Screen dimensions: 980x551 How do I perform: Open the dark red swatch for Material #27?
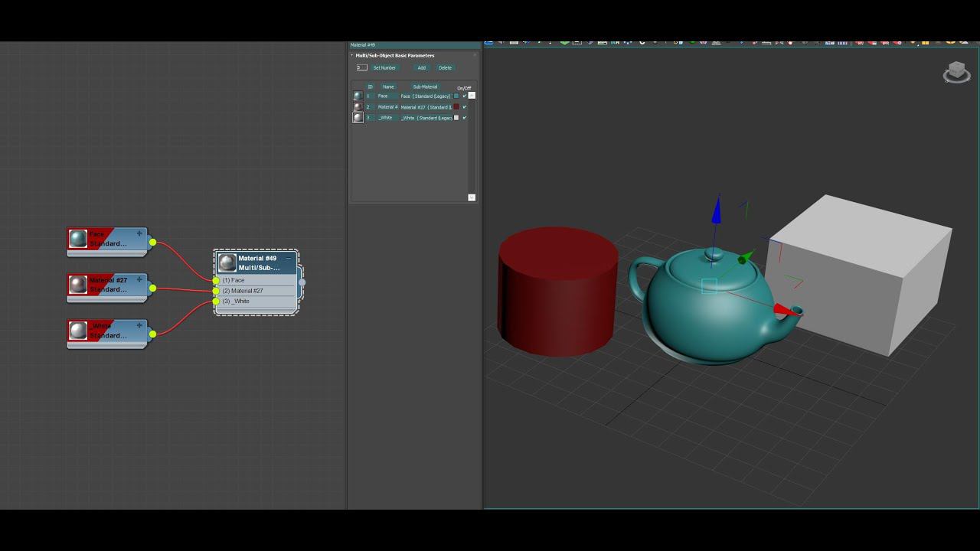click(x=456, y=107)
